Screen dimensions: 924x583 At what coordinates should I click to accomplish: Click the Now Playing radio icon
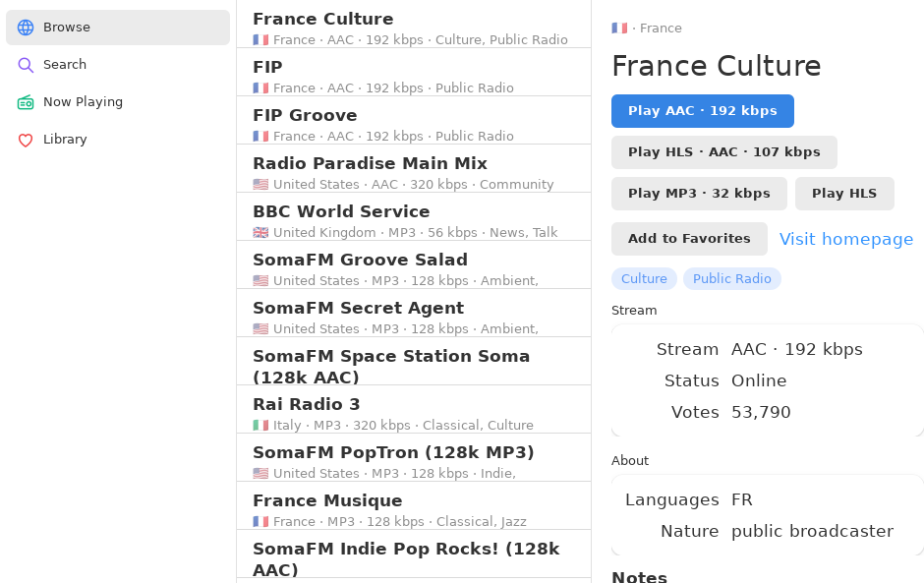point(26,102)
